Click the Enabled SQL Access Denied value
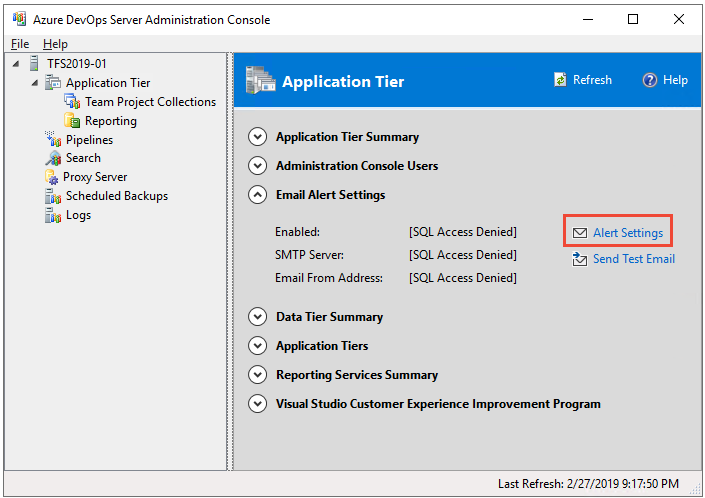This screenshot has height=498, width=705. [x=463, y=232]
